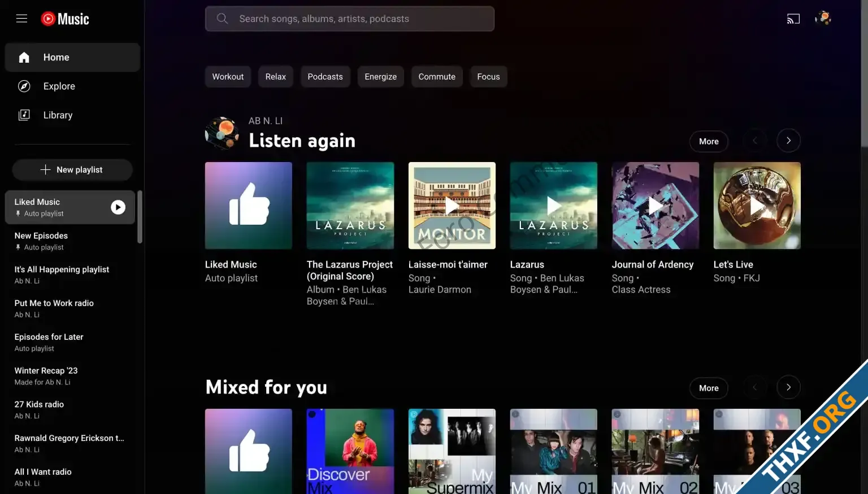Open Class Actress artist link
Viewport: 868px width, 494px height.
click(x=641, y=290)
